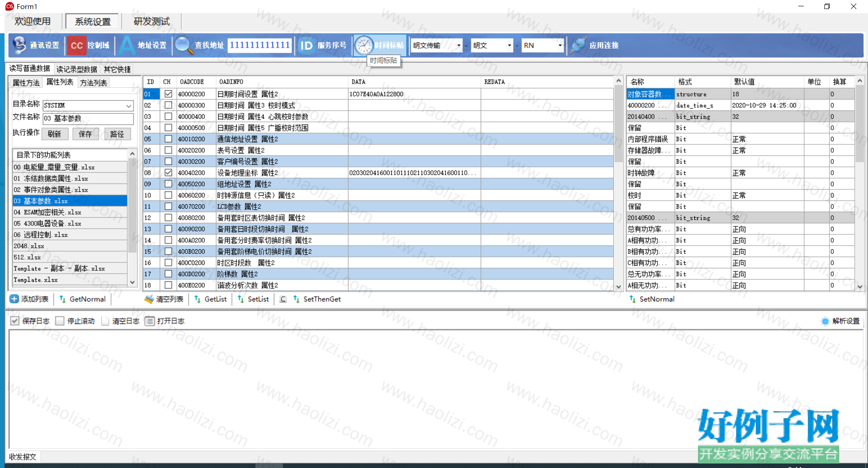Click the DATA column header
The image size is (868, 468).
(414, 82)
